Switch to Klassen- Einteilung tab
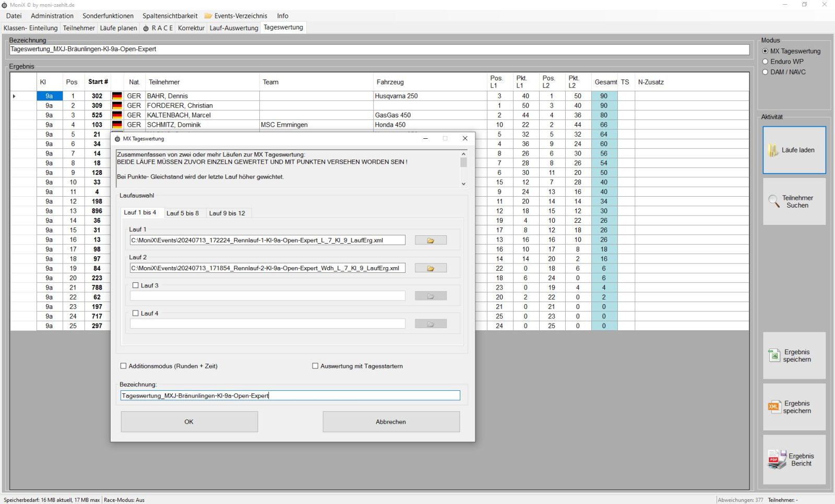835x504 pixels. tap(31, 28)
